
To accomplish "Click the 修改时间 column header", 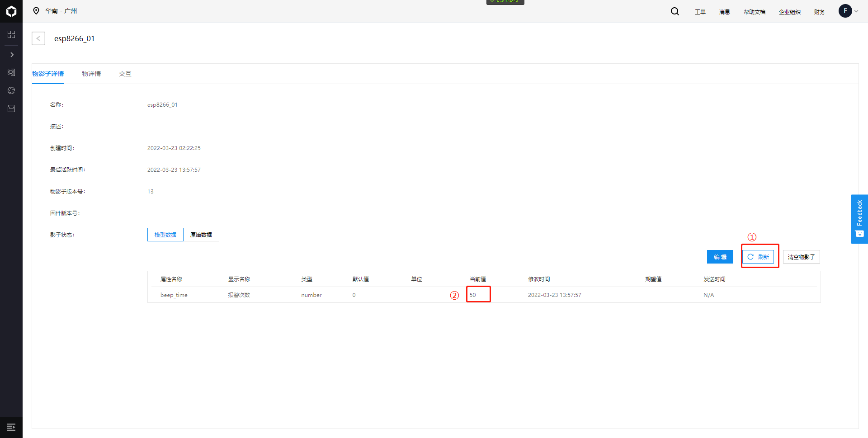I will click(539, 279).
